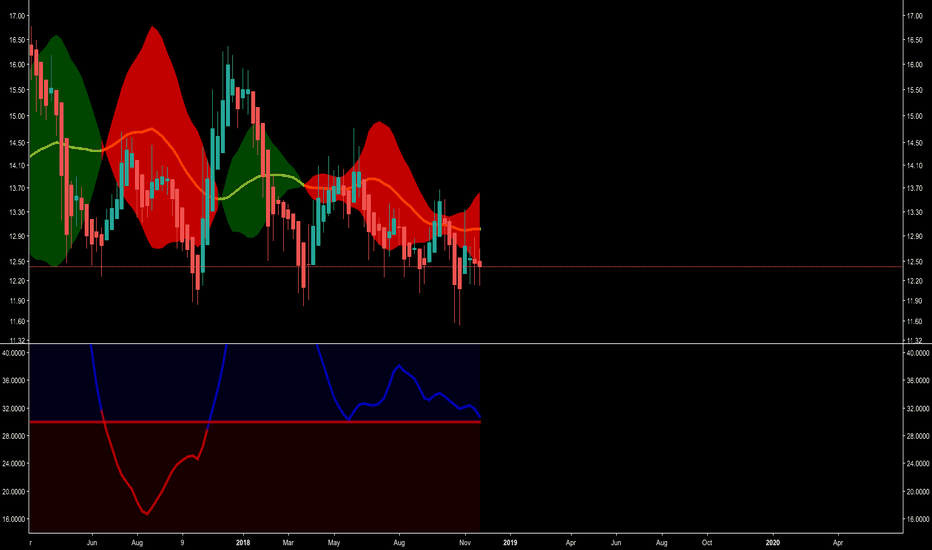Image resolution: width=932 pixels, height=550 pixels.
Task: Click the 14.50 label on the right price axis
Action: pyautogui.click(x=914, y=143)
